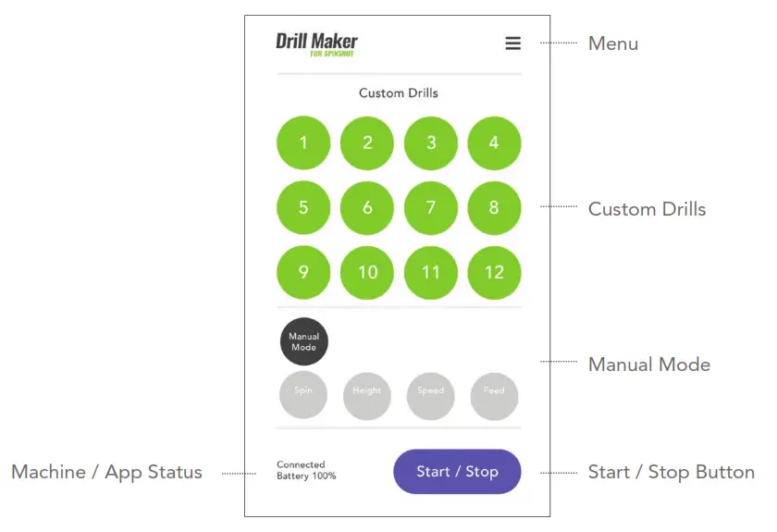777x532 pixels.
Task: Select custom drill 1
Action: pos(303,143)
